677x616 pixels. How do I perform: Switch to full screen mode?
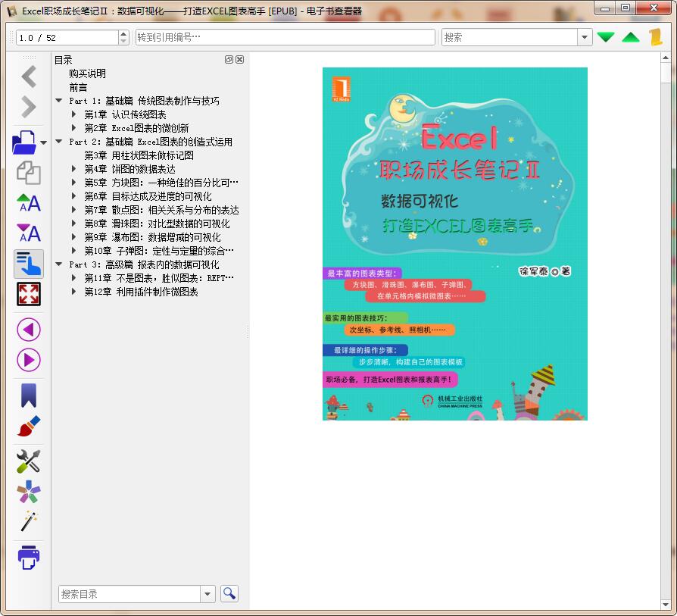click(29, 294)
